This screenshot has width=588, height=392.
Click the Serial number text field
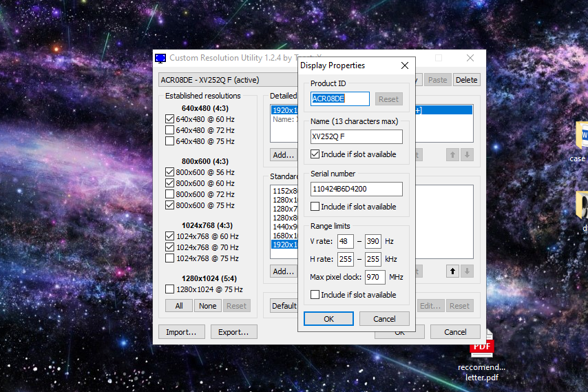[x=356, y=189]
